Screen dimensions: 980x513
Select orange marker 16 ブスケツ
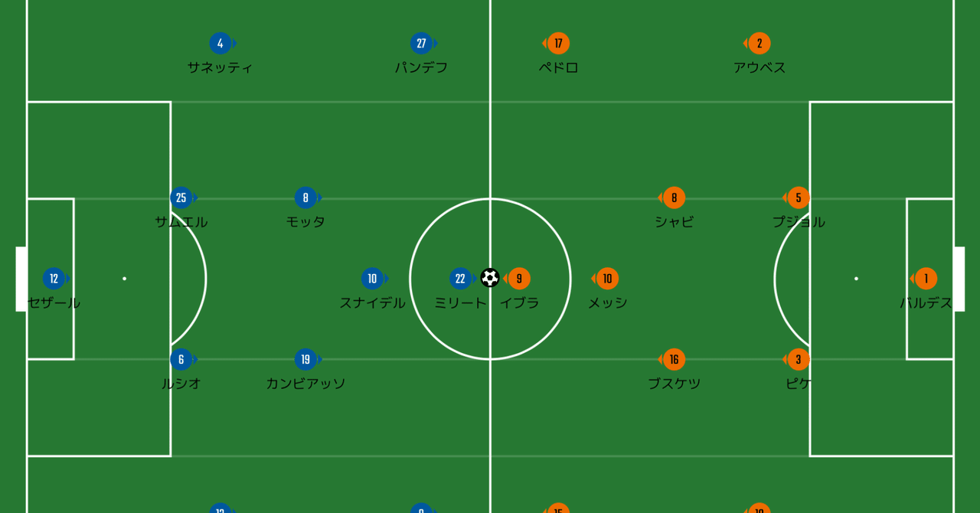(674, 359)
